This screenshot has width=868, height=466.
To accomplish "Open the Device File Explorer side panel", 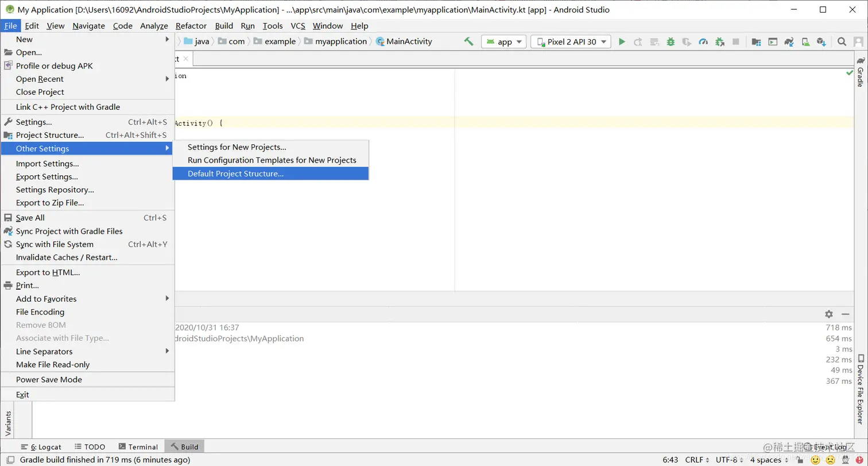I will [x=861, y=389].
